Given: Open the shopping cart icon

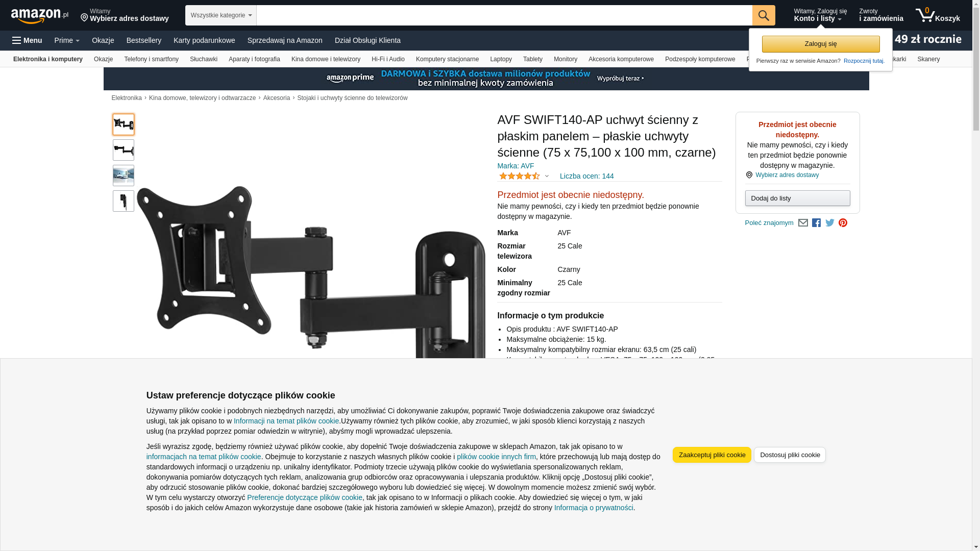Looking at the screenshot, I should [938, 15].
